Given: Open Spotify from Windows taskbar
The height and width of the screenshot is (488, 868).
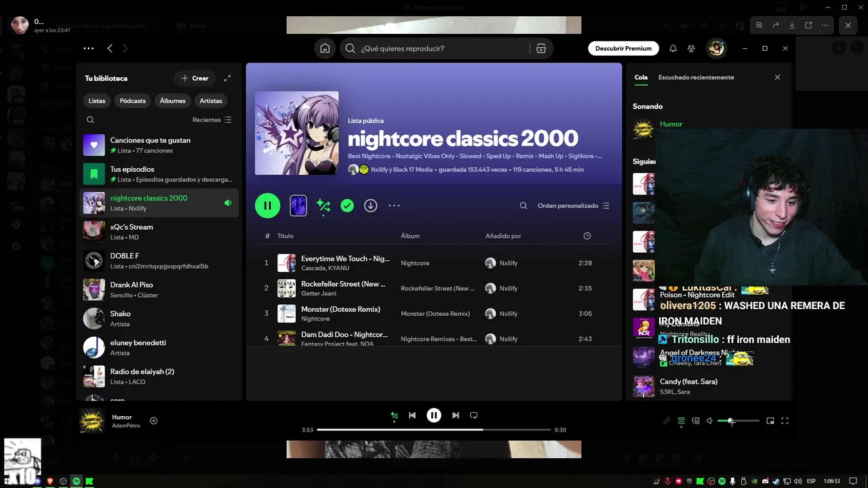Looking at the screenshot, I should click(x=76, y=481).
